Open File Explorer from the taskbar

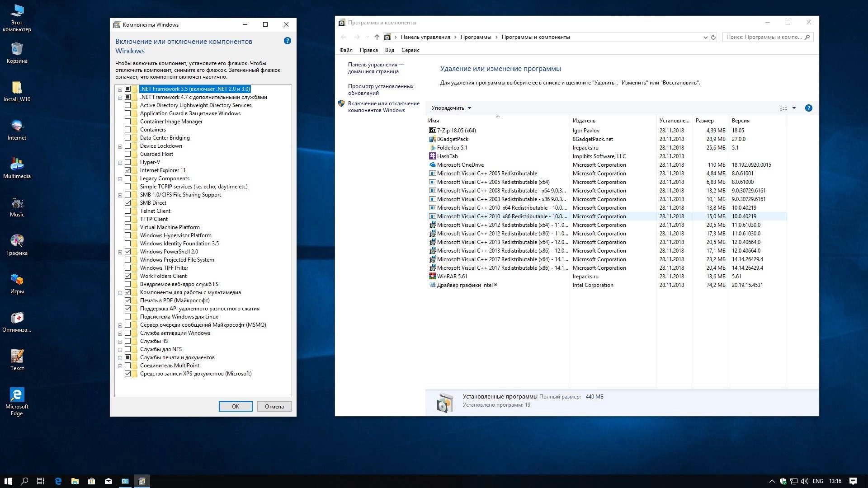tap(75, 481)
